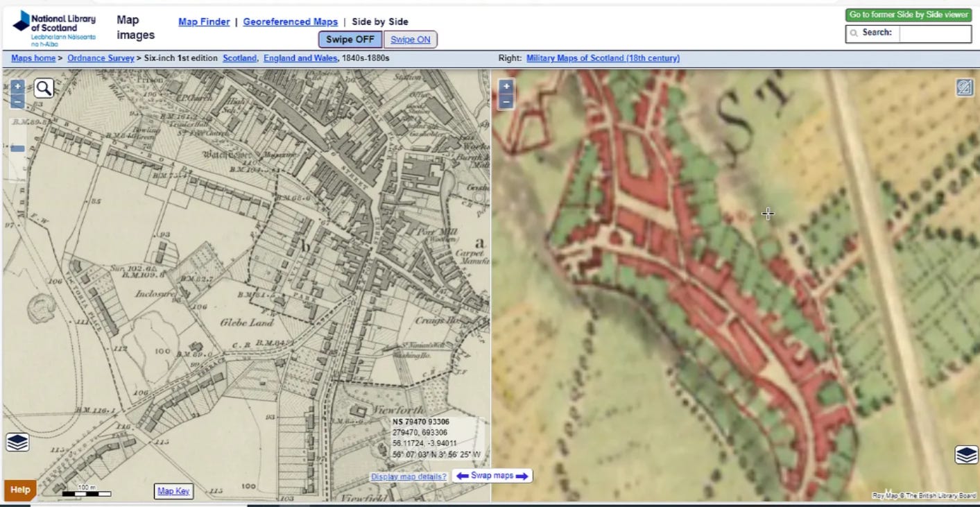Zoom out on the right map
The image size is (980, 507).
tap(506, 101)
